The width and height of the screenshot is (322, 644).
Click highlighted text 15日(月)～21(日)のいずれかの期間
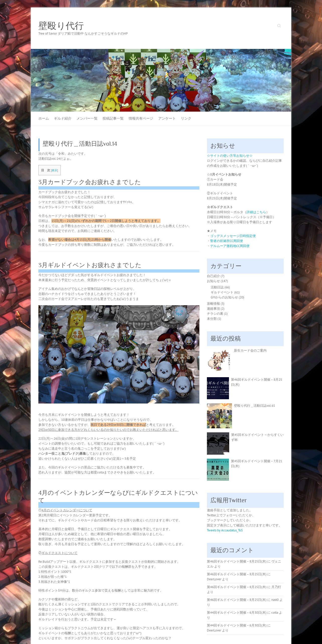point(106,221)
